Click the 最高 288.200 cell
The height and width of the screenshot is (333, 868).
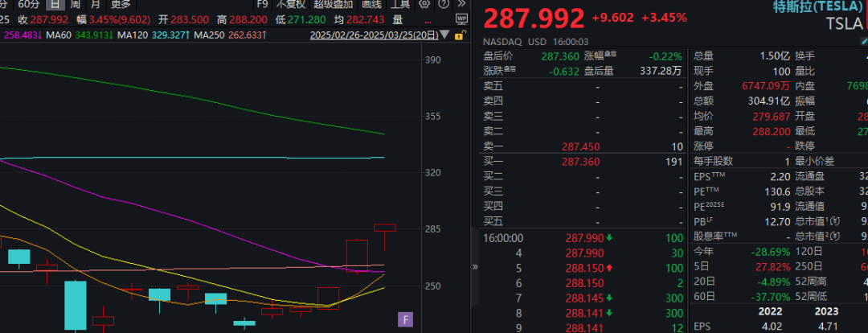point(772,131)
